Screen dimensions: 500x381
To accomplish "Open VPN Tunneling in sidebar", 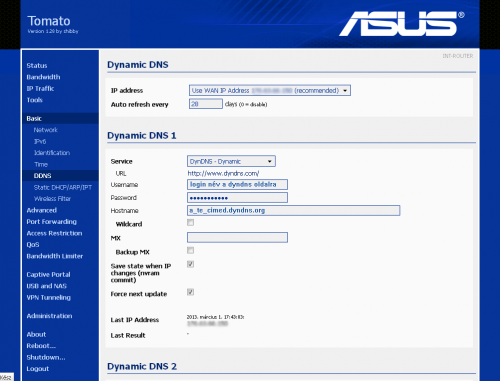I will pyautogui.click(x=49, y=298).
